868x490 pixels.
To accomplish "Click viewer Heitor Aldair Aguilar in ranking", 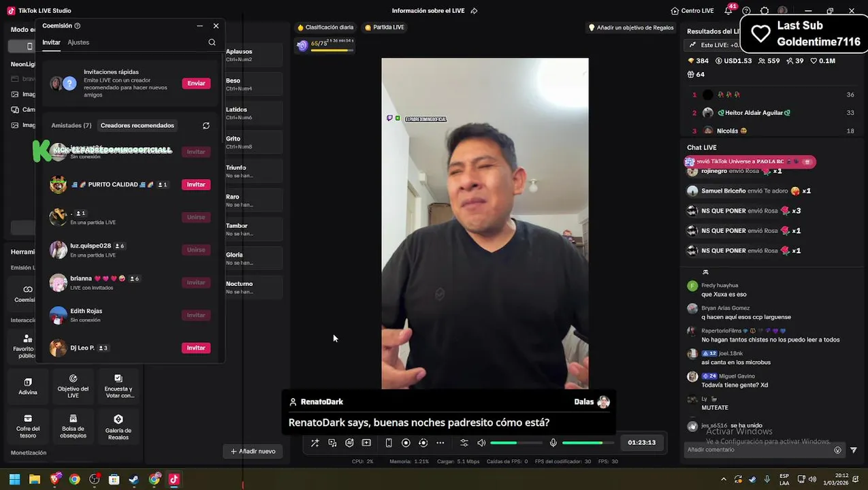I will point(758,113).
